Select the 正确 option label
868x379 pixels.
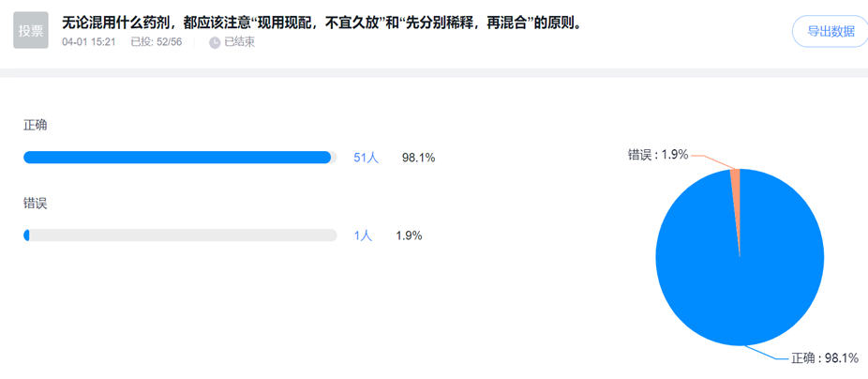tap(36, 126)
